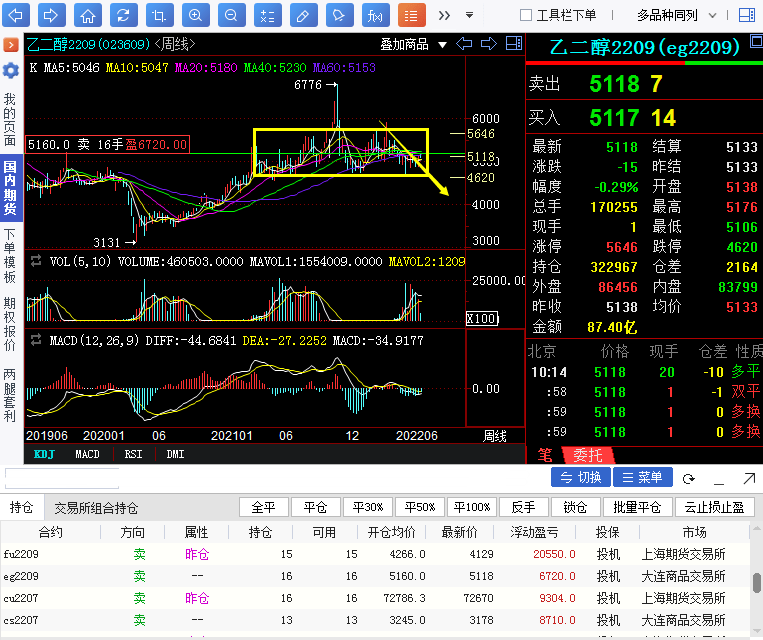Screen dimensions: 763x640
Task: Enable the 工具栏下单 checkbox
Action: click(527, 15)
